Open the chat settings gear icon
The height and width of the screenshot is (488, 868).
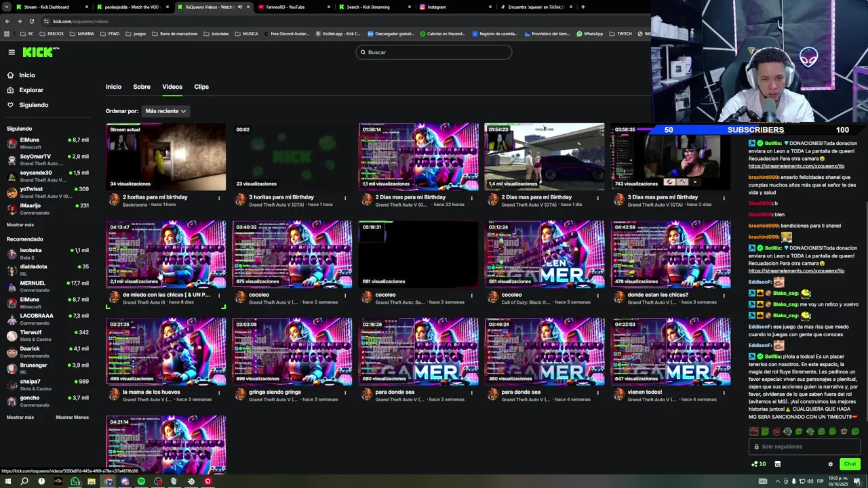point(830,464)
